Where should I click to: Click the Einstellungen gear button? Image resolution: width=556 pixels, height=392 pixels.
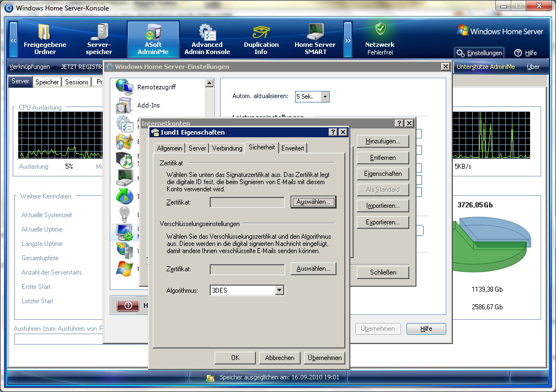pyautogui.click(x=479, y=53)
